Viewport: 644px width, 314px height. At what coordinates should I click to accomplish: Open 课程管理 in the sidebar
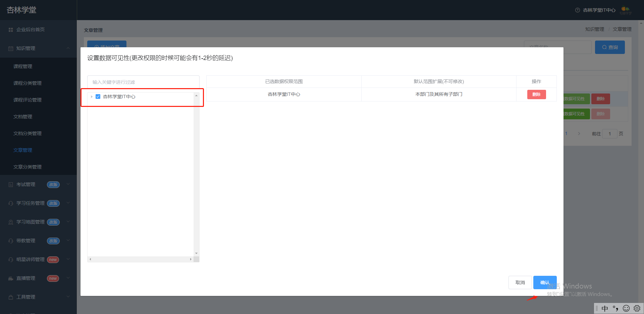point(23,66)
